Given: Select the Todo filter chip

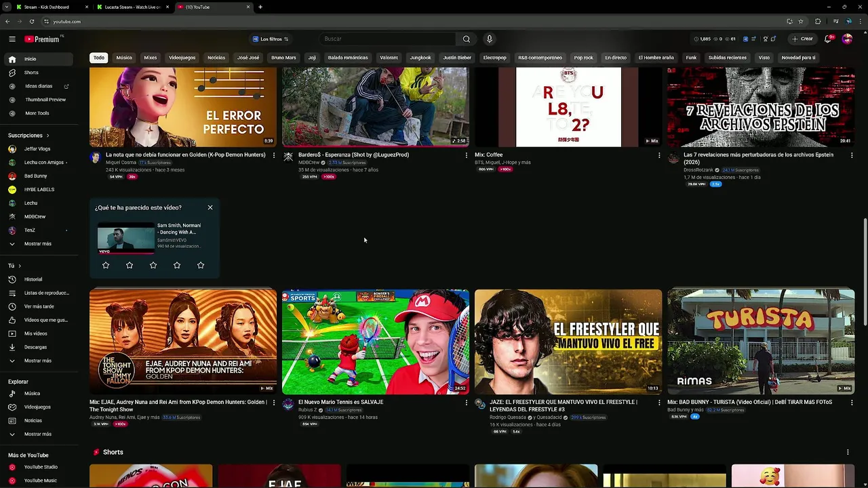Looking at the screenshot, I should point(99,58).
